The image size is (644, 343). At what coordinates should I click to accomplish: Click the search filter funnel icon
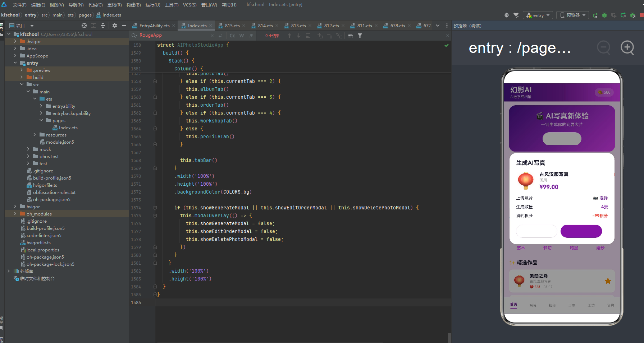pyautogui.click(x=360, y=36)
